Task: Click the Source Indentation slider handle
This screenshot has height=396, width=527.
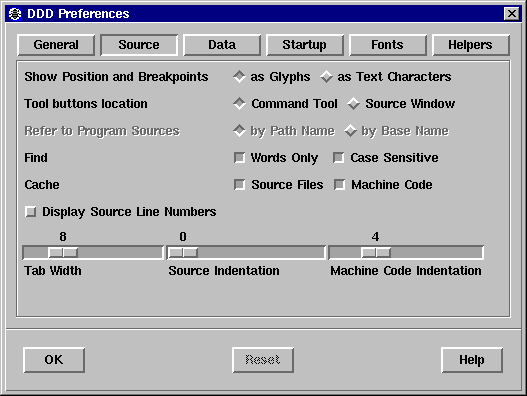Action: [183, 252]
